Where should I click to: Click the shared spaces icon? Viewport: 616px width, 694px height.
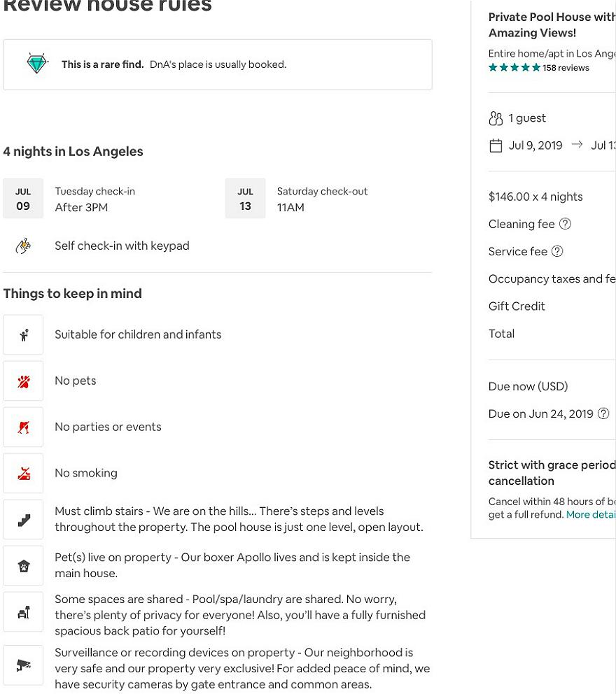pyautogui.click(x=24, y=612)
